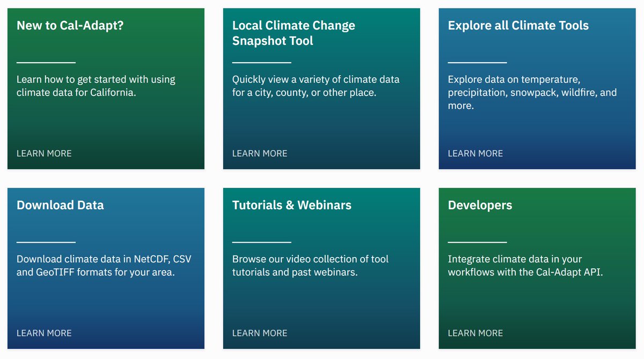Click LEARN MORE under Download Data
This screenshot has height=359, width=644.
[x=44, y=333]
